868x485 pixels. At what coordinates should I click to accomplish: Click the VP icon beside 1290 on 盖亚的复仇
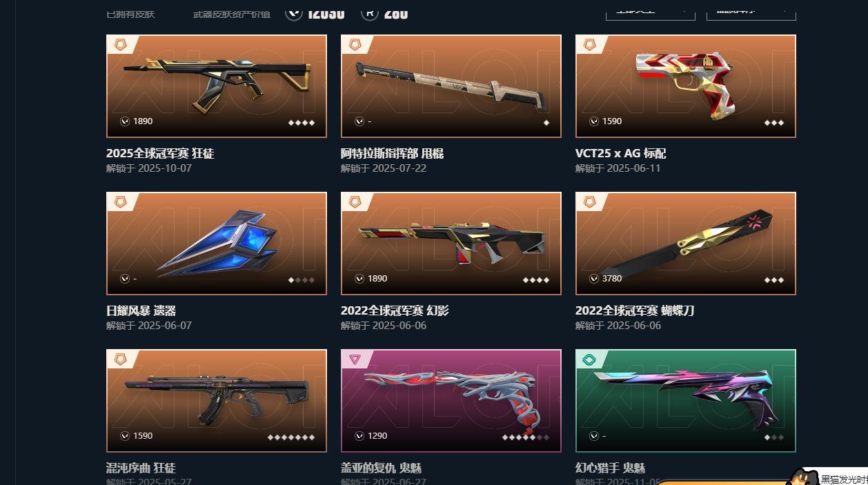pyautogui.click(x=359, y=436)
